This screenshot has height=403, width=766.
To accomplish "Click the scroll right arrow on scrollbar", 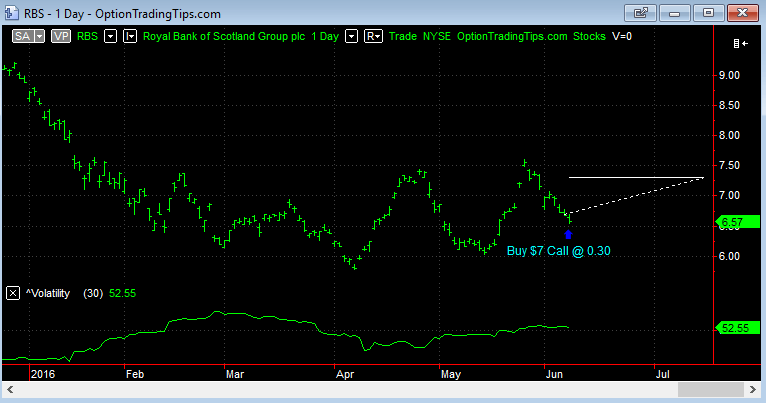I will [753, 389].
